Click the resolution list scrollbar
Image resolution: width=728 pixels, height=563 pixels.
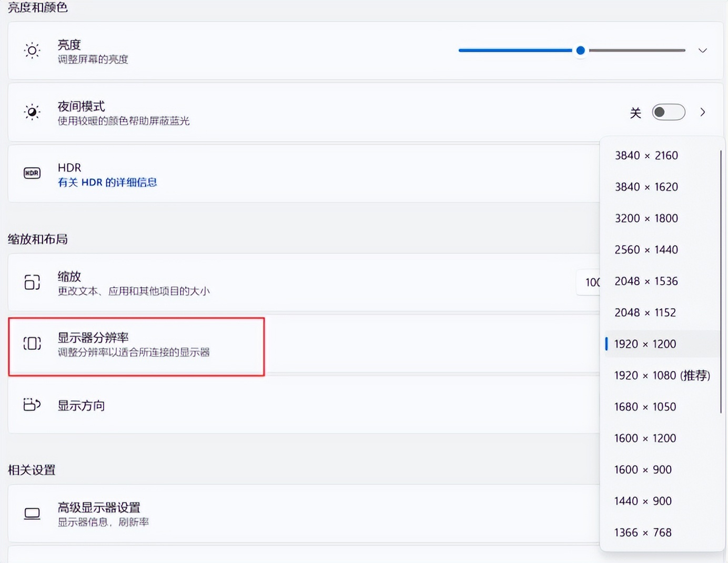click(721, 281)
